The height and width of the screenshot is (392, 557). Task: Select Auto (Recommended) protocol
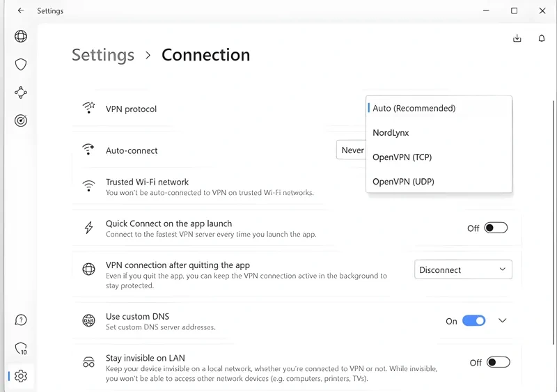(x=439, y=108)
